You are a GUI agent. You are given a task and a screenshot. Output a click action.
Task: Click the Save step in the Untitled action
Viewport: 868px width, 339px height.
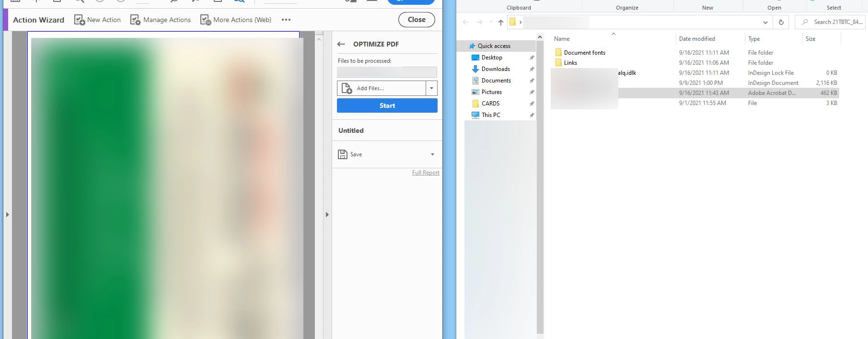click(351, 154)
